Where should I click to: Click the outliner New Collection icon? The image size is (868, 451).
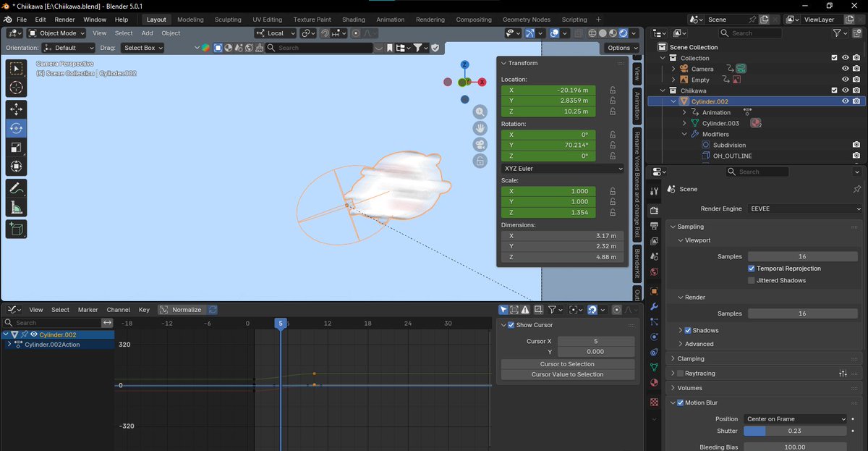coord(856,33)
